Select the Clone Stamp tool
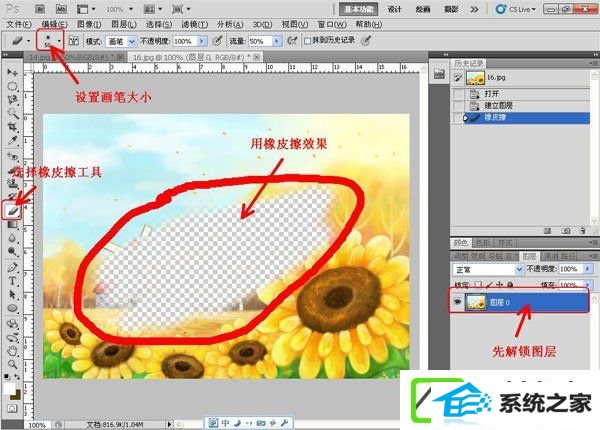The image size is (600, 430). [12, 183]
